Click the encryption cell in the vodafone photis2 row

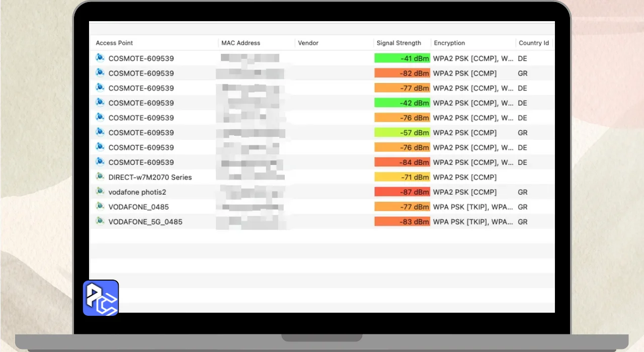point(465,192)
